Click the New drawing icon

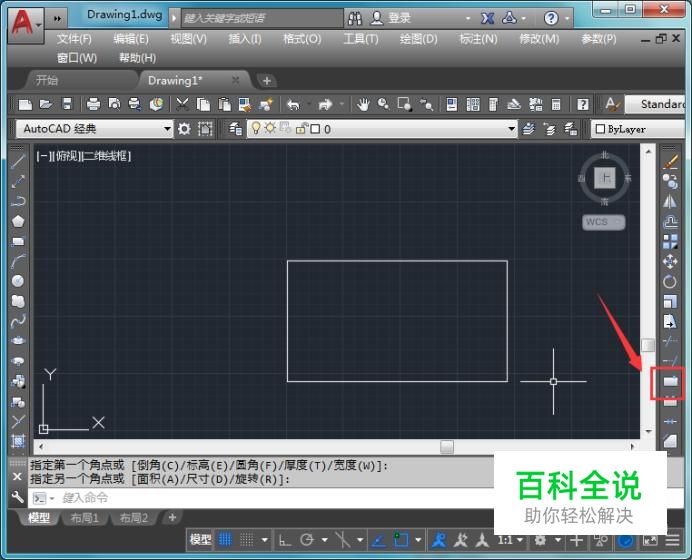[x=25, y=105]
